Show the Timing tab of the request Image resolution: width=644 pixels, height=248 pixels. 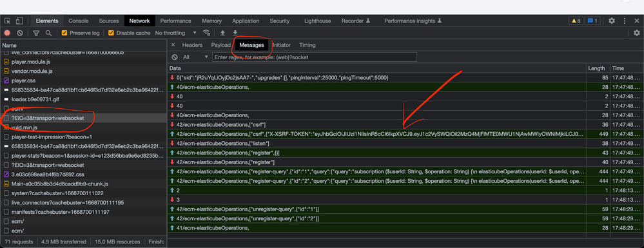307,45
